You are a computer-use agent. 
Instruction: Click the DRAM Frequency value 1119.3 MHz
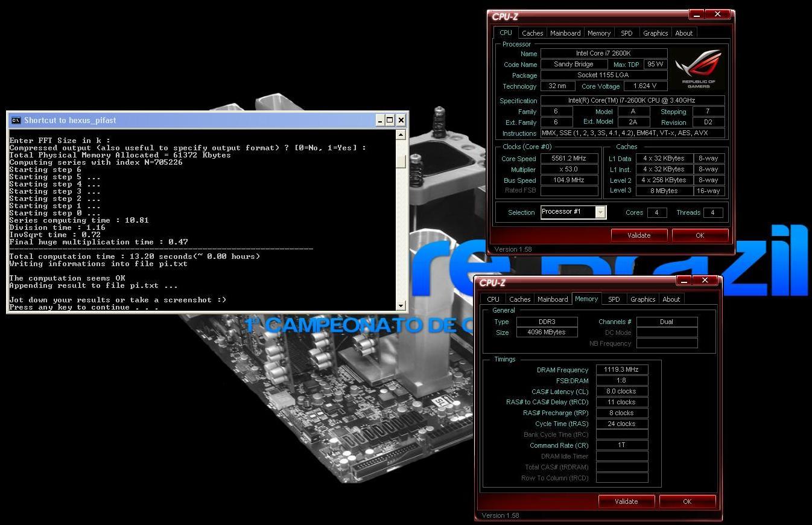tap(622, 369)
